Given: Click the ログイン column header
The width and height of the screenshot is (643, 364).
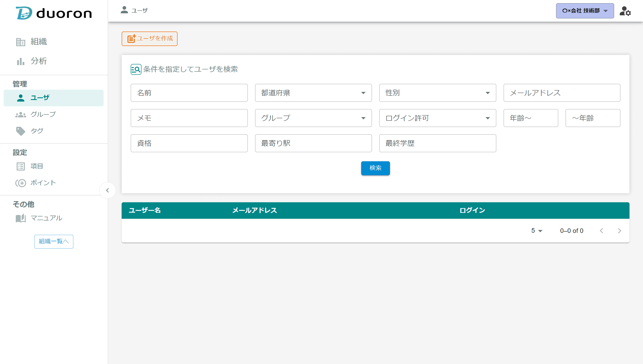Looking at the screenshot, I should coord(472,211).
